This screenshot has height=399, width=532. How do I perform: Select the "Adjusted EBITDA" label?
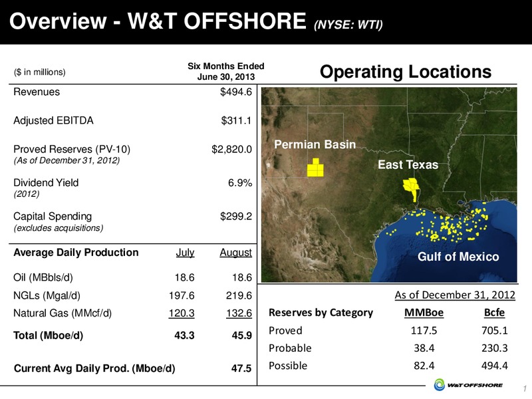53,120
